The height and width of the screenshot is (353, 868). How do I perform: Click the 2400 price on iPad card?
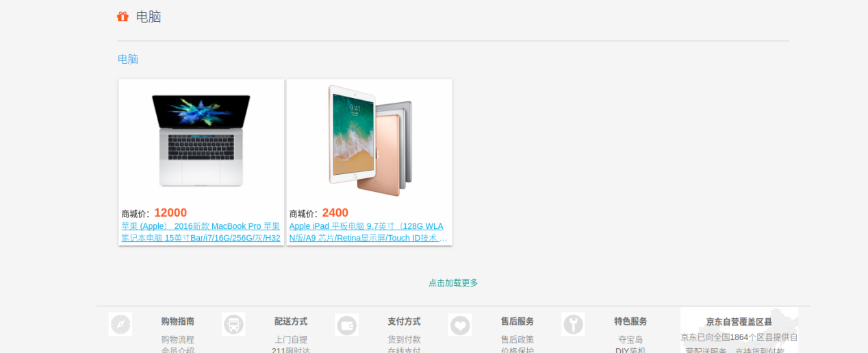coord(335,213)
